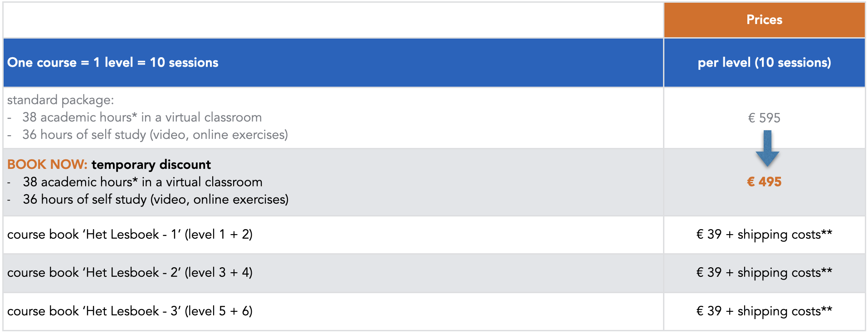Select 'Het Lesboek - 3' course book row
Viewport: 868px width, 334px height.
[333, 311]
